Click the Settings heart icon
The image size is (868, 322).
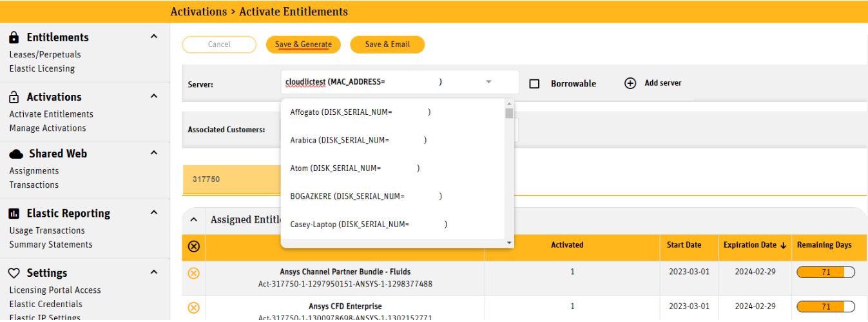click(14, 273)
